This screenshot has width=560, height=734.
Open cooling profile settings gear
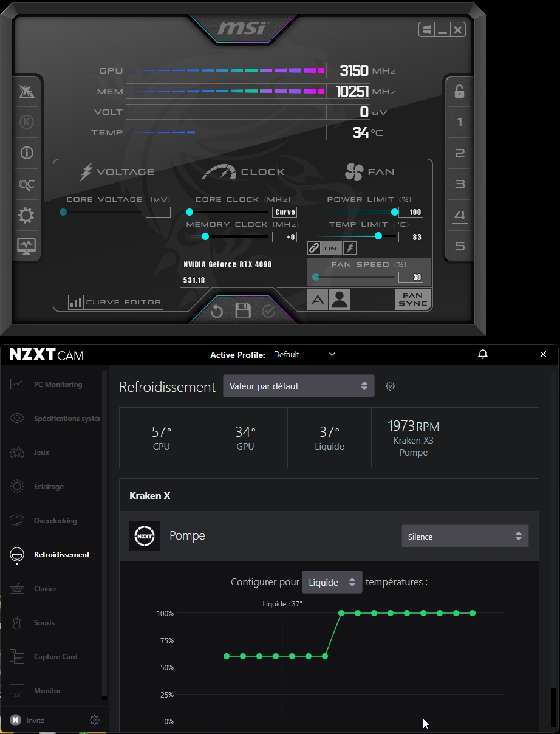click(391, 386)
